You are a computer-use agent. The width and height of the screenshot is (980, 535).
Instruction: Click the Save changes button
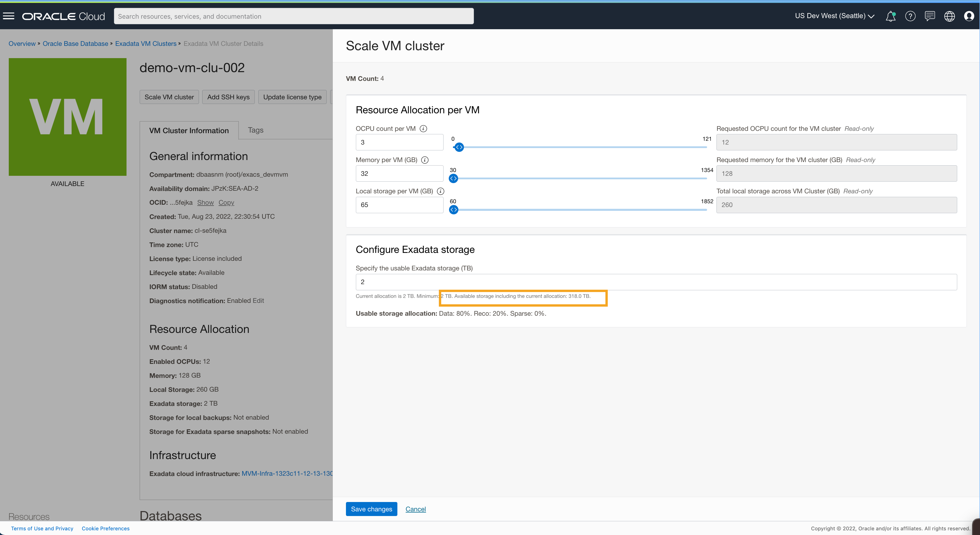click(371, 509)
